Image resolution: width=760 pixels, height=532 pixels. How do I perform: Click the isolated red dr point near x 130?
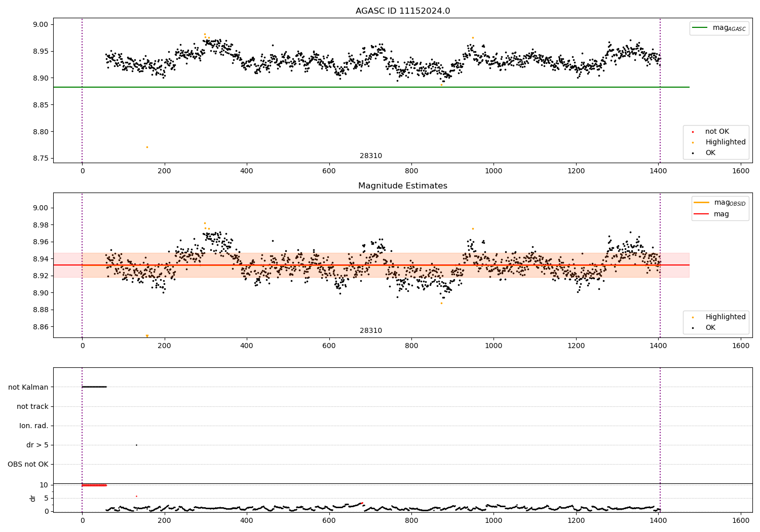pos(136,496)
